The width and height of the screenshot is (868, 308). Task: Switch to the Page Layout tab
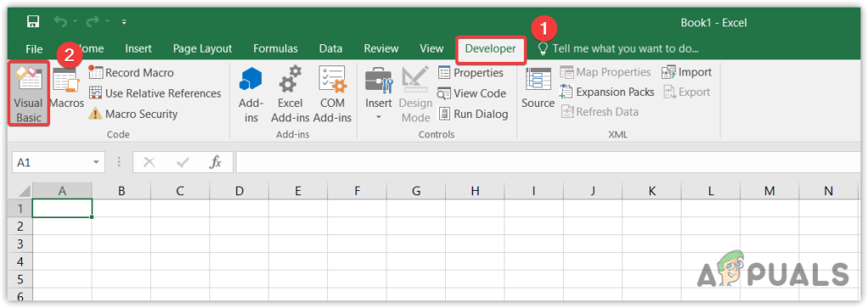click(203, 48)
